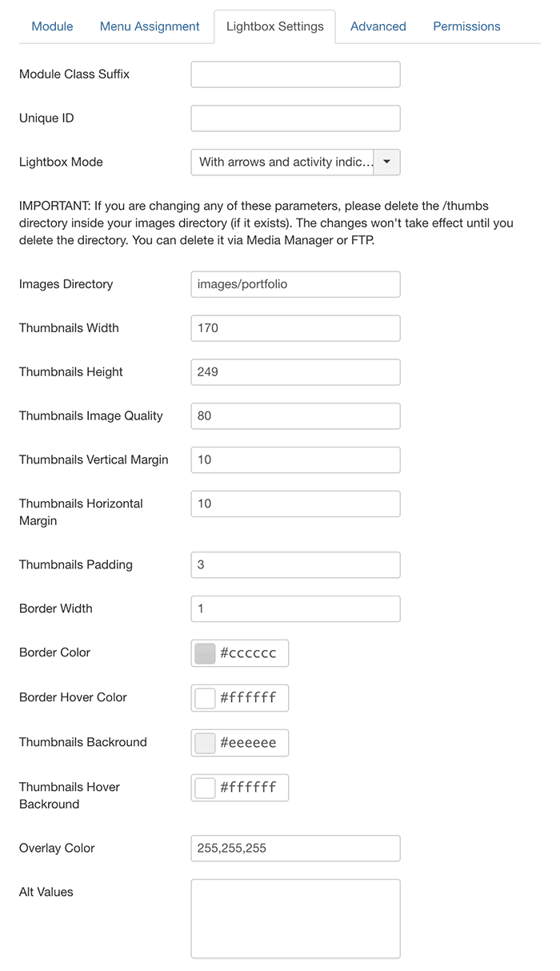Open the Module tab
560x971 pixels.
click(x=52, y=26)
